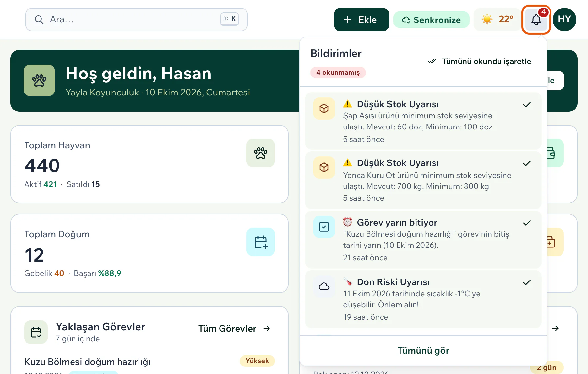
Task: Click Tümünü okundu işaretle
Action: click(x=479, y=61)
